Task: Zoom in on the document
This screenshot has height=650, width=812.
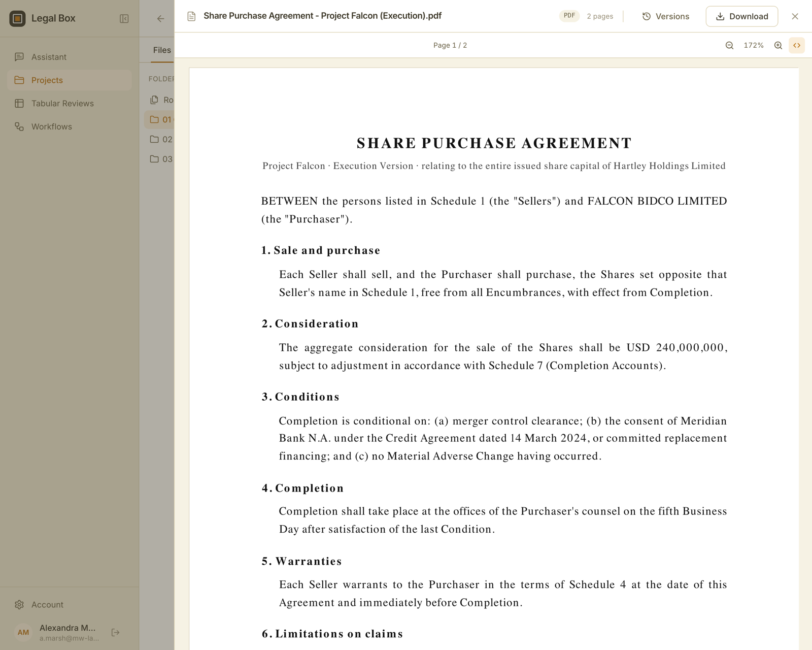Action: (x=778, y=45)
